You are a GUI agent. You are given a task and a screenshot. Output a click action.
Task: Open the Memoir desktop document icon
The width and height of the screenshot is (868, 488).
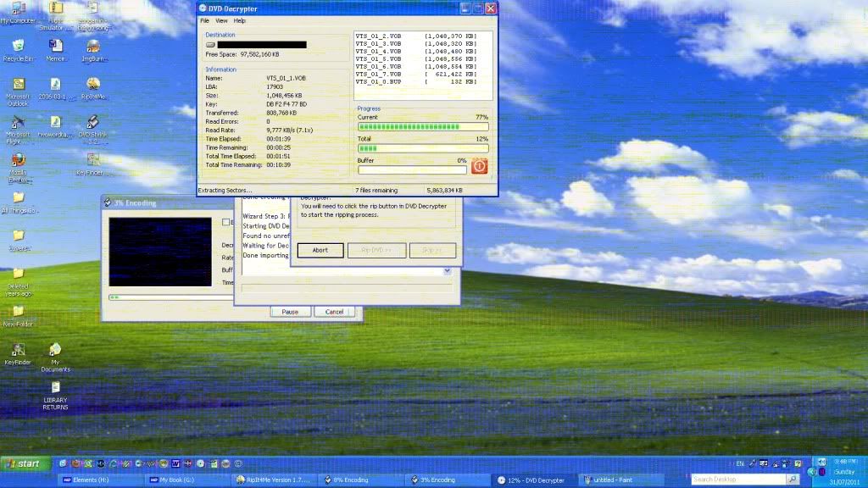tap(55, 50)
